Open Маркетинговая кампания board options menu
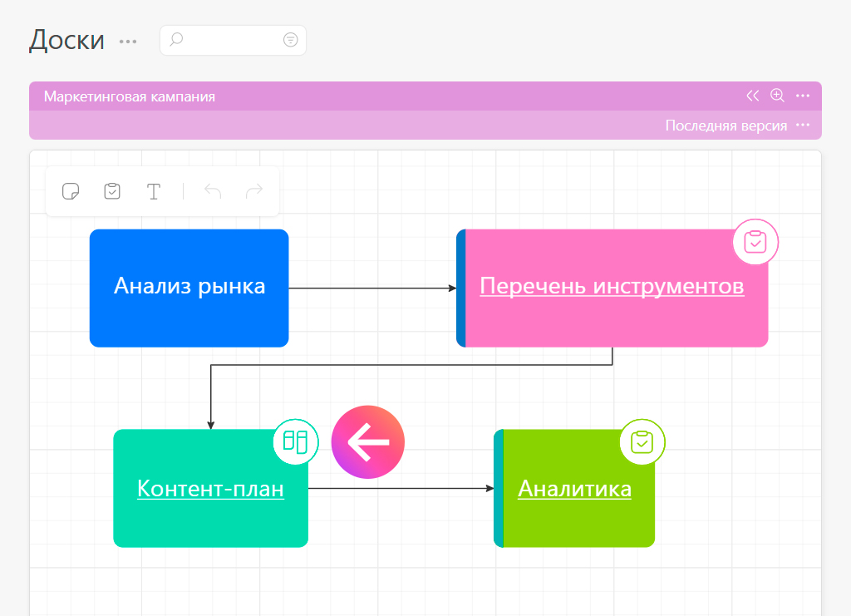 [x=802, y=96]
